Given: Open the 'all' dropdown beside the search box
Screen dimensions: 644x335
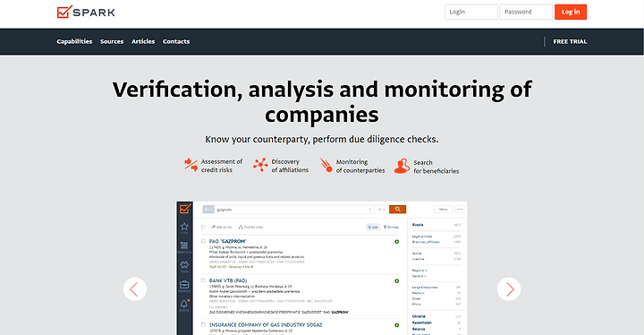Looking at the screenshot, I should 382,210.
